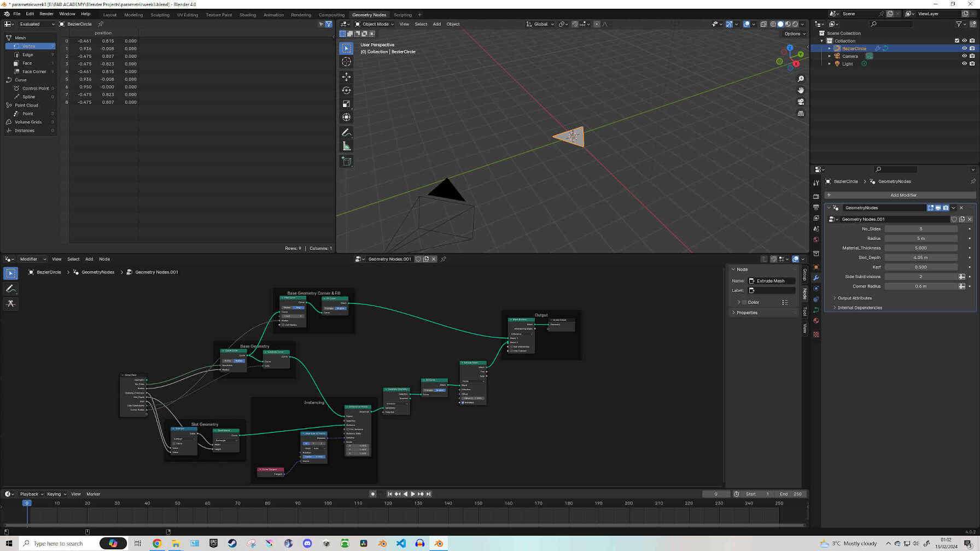The image size is (980, 551).
Task: Open the viewport Options dropdown
Action: pyautogui.click(x=795, y=34)
